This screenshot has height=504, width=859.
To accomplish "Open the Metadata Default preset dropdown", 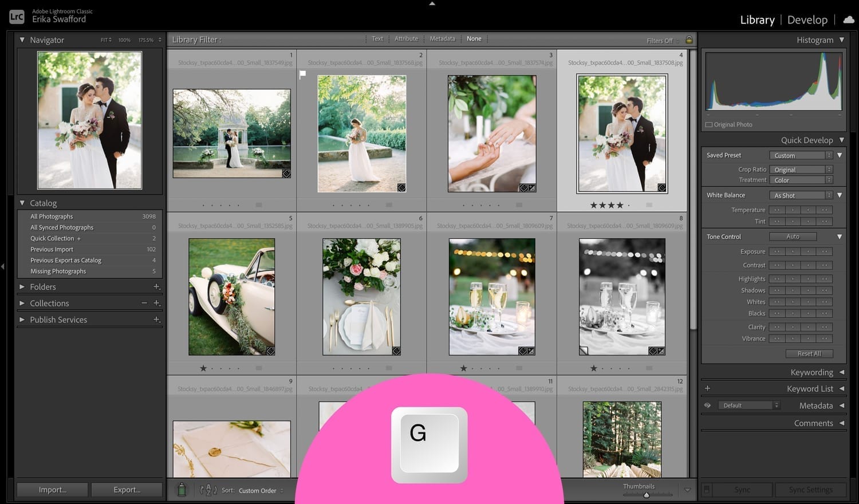I will click(x=749, y=405).
